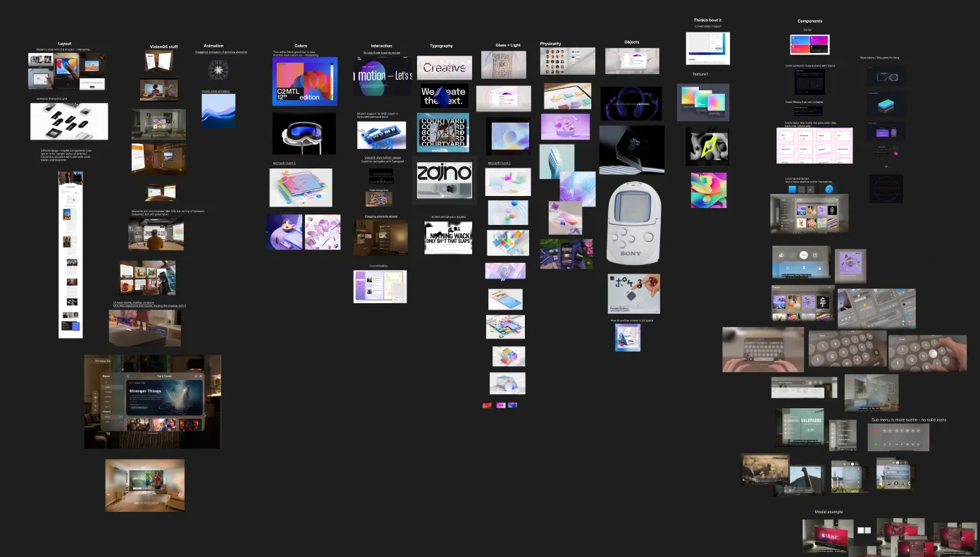Select the blue swatch at bottom of Glass + Light
This screenshot has width=980, height=557.
pyautogui.click(x=512, y=405)
